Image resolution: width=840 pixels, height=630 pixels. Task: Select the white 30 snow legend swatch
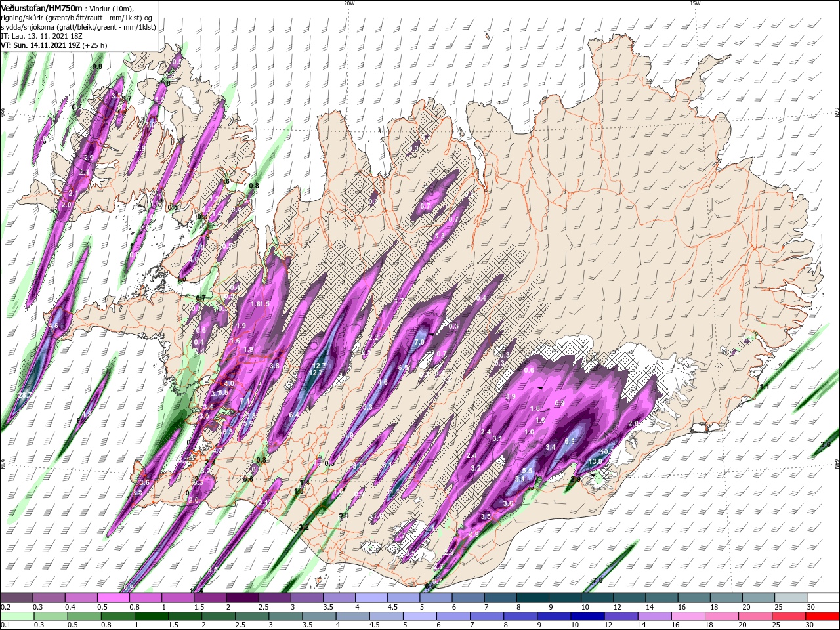tap(823, 598)
